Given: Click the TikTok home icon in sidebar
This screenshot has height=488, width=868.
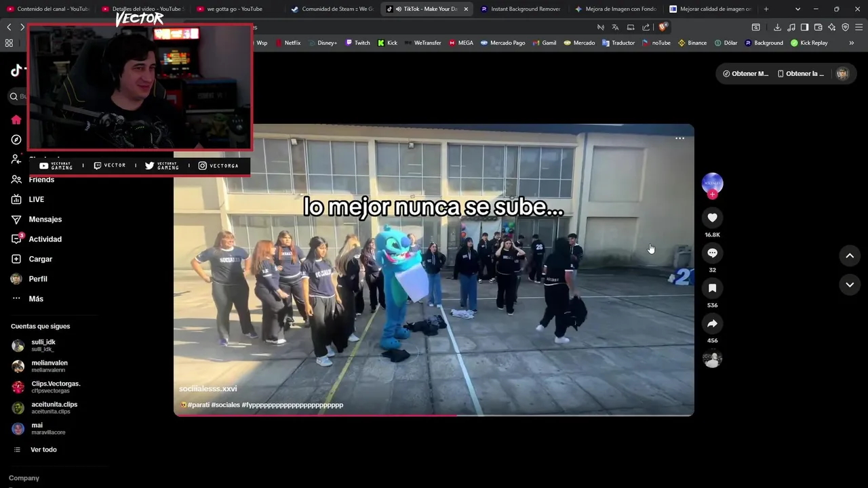Looking at the screenshot, I should [16, 120].
